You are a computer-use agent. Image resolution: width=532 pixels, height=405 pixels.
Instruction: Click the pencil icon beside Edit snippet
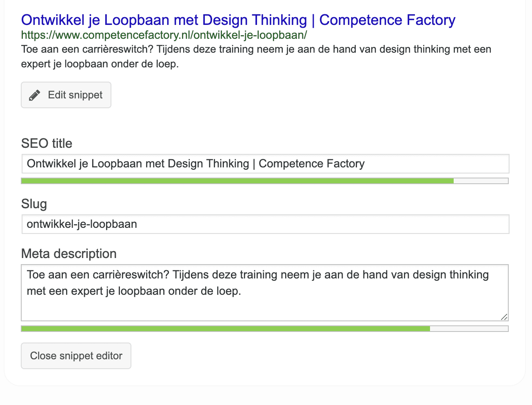tap(35, 95)
